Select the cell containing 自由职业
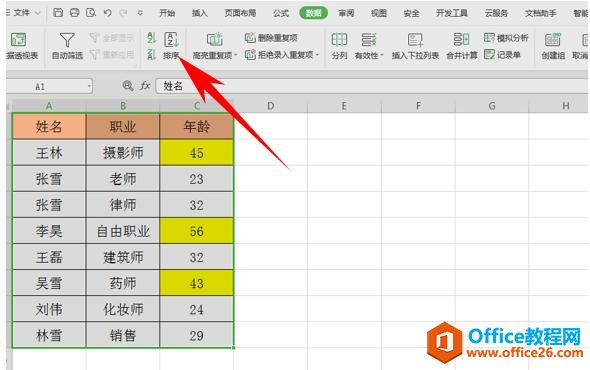 click(123, 231)
